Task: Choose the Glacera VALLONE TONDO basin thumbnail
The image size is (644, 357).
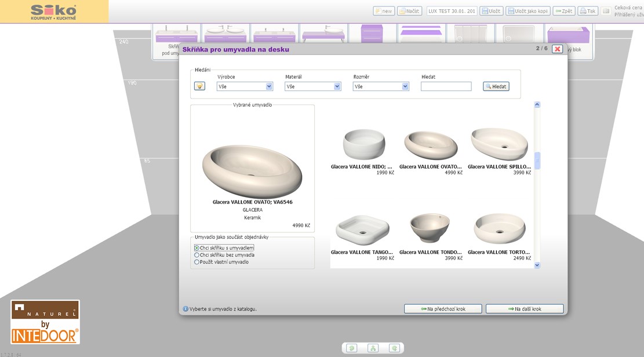Action: tap(430, 228)
